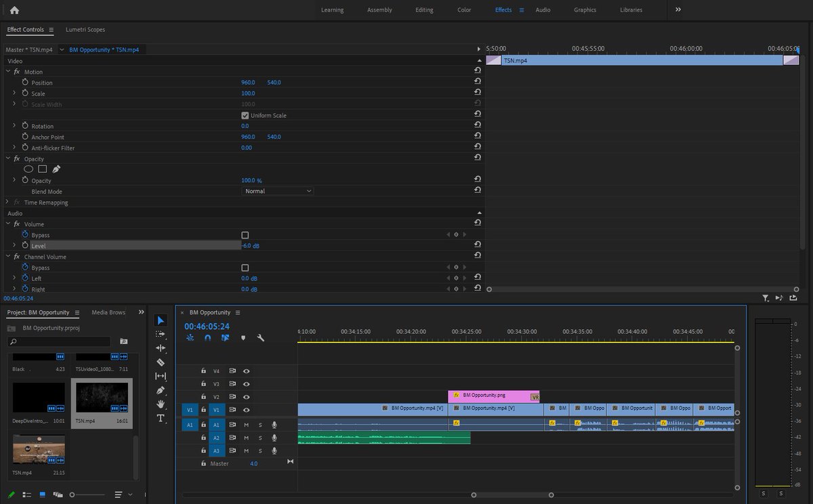Switch to the Audio workspace
Image resolution: width=813 pixels, height=504 pixels.
pos(543,10)
